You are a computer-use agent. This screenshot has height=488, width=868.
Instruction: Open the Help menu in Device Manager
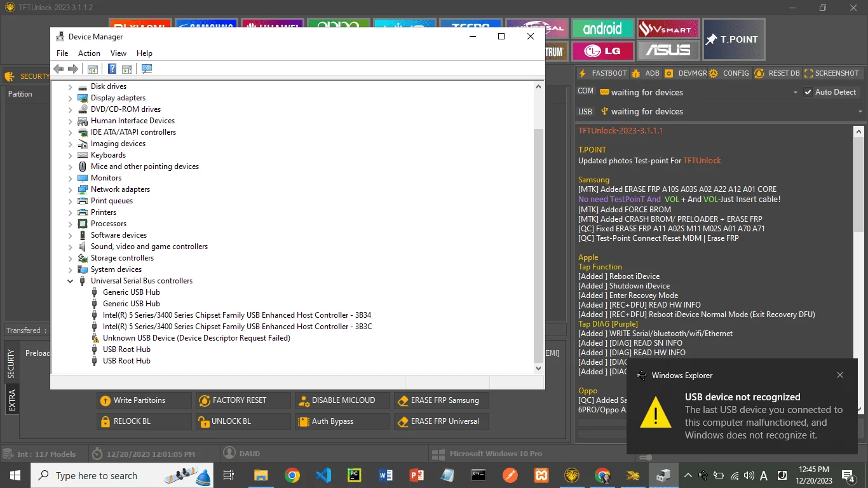tap(144, 53)
